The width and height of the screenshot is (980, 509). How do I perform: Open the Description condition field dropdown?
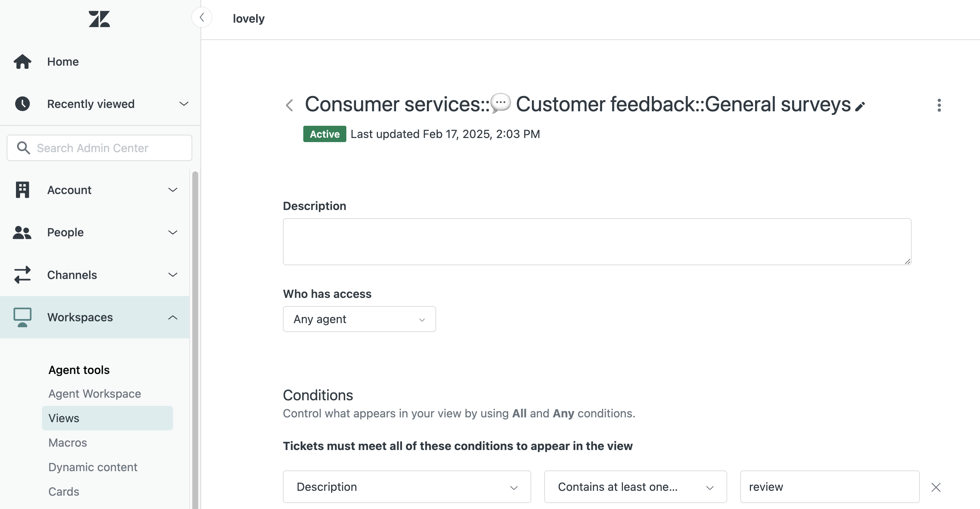pyautogui.click(x=407, y=487)
